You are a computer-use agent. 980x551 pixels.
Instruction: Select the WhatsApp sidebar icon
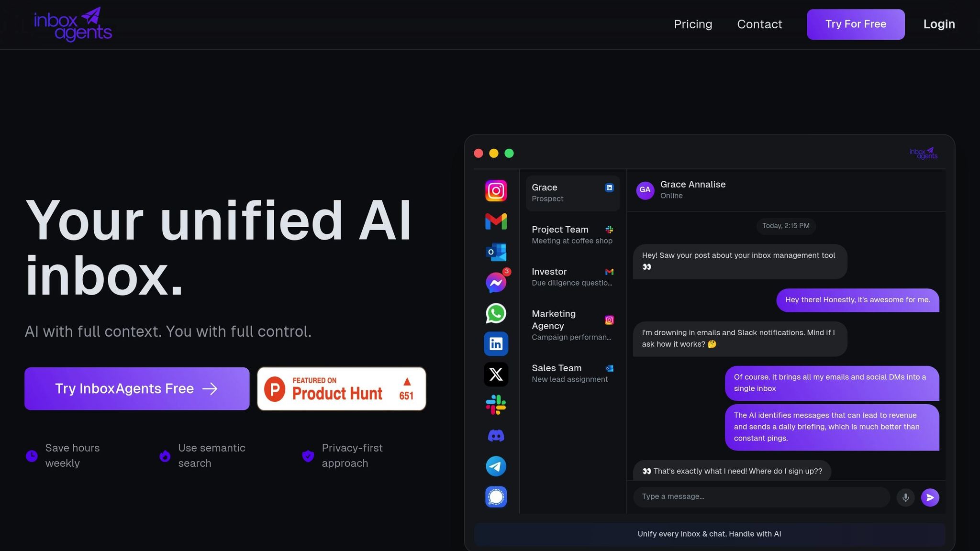click(x=496, y=313)
